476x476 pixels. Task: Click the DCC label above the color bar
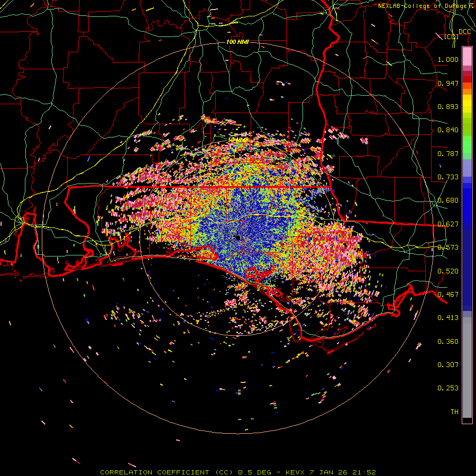coord(464,32)
